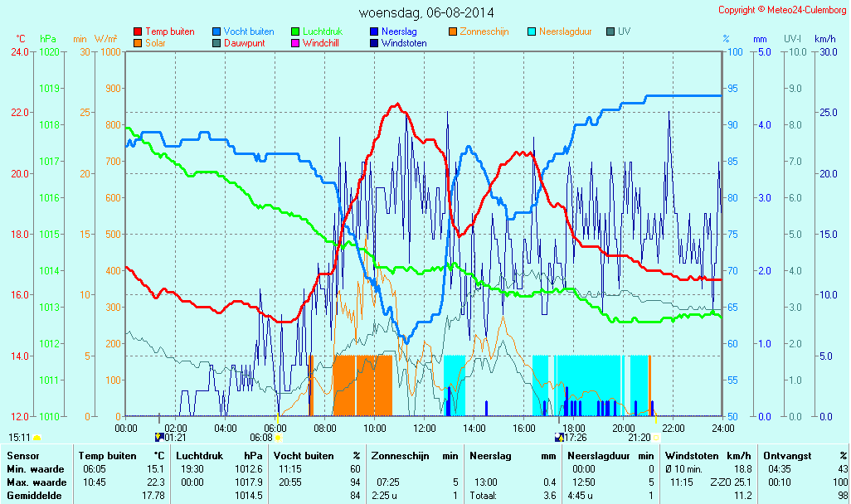Click the sunrise sun icon at 06:08
851x504 pixels.
(278, 437)
